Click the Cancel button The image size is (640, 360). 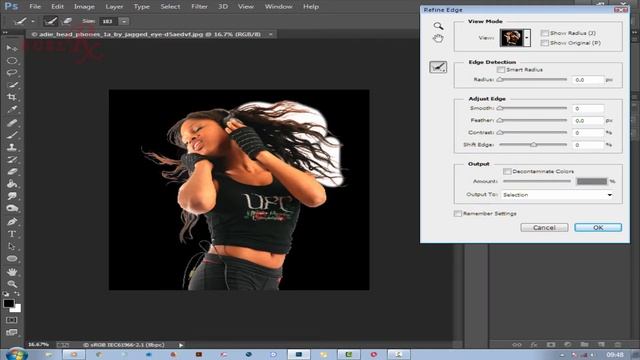[x=544, y=227]
